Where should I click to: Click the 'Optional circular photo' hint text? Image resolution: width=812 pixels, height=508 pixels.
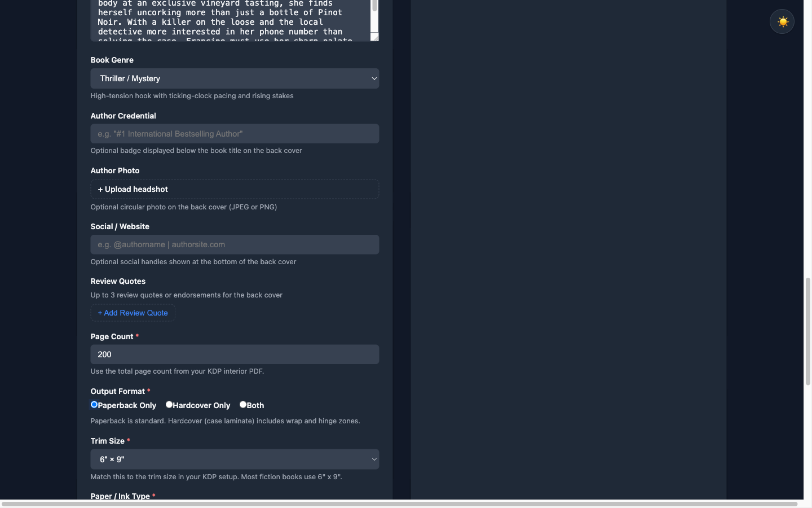tap(183, 207)
